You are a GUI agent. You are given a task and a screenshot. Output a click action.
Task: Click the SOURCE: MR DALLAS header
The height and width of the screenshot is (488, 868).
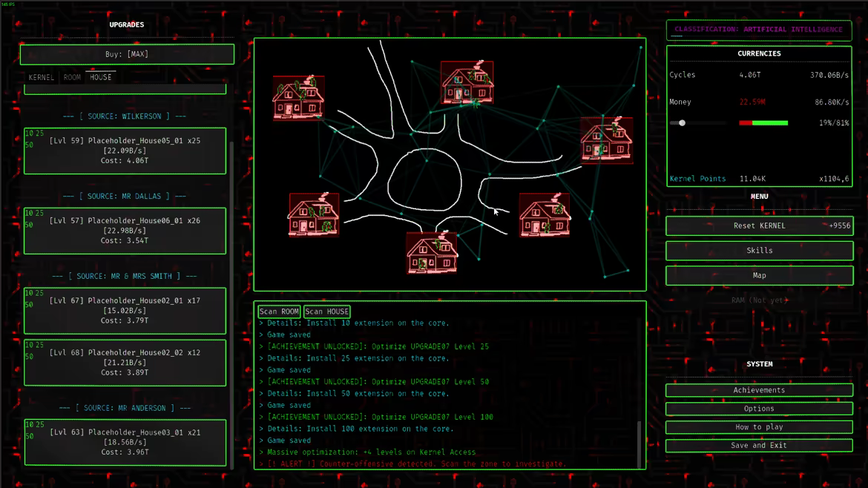125,197
